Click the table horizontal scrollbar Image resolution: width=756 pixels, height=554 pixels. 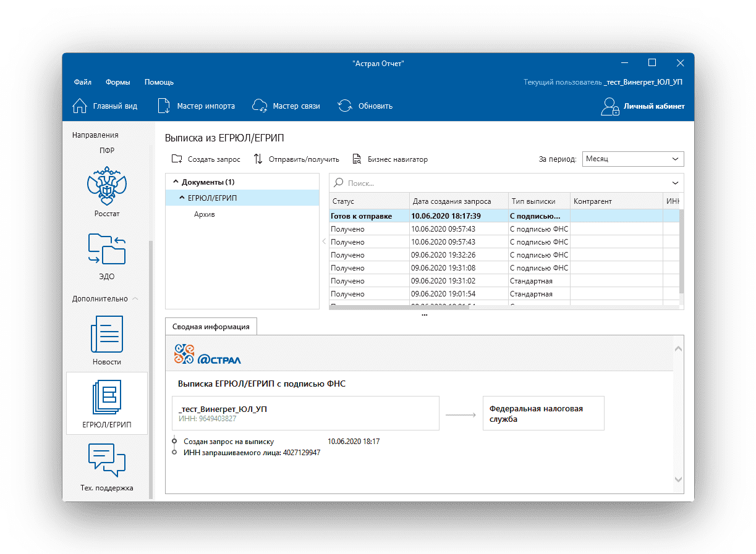point(399,307)
